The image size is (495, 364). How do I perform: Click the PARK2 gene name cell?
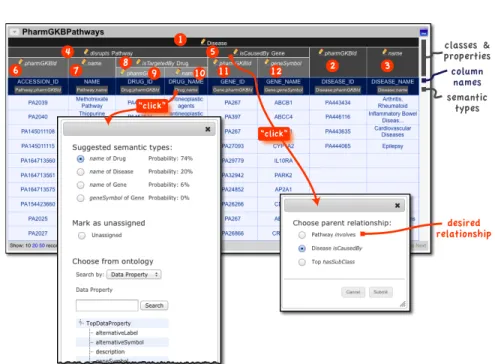click(x=283, y=175)
